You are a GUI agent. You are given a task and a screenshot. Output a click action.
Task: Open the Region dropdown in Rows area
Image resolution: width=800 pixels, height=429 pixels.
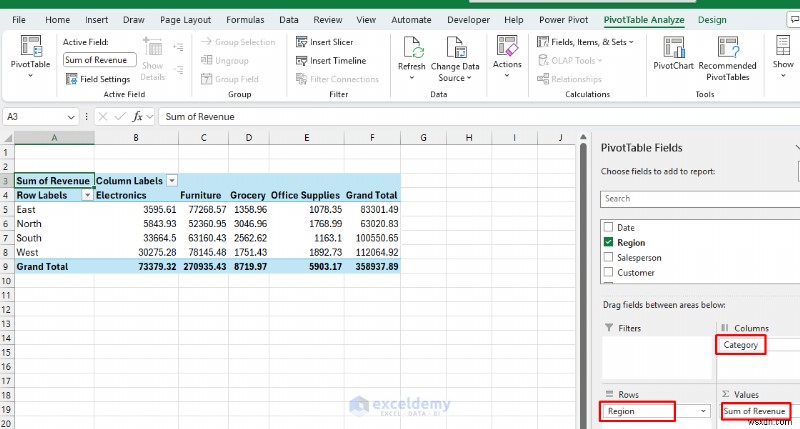(703, 411)
